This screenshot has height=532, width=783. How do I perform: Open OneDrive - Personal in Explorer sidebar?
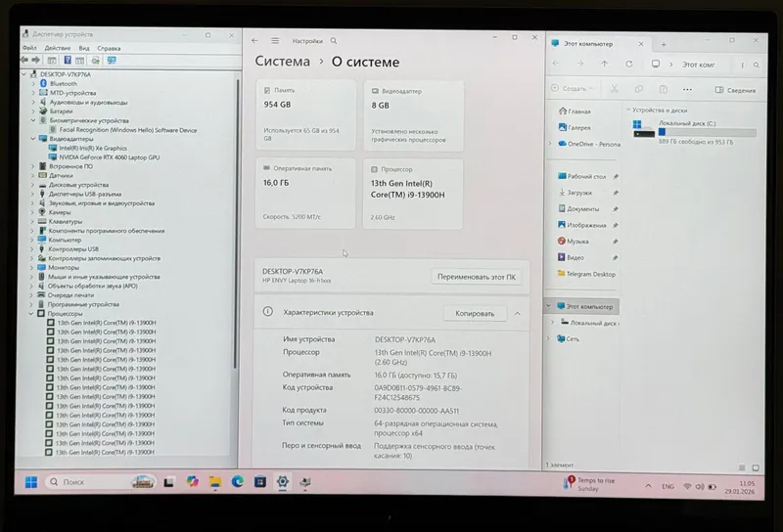coord(589,144)
